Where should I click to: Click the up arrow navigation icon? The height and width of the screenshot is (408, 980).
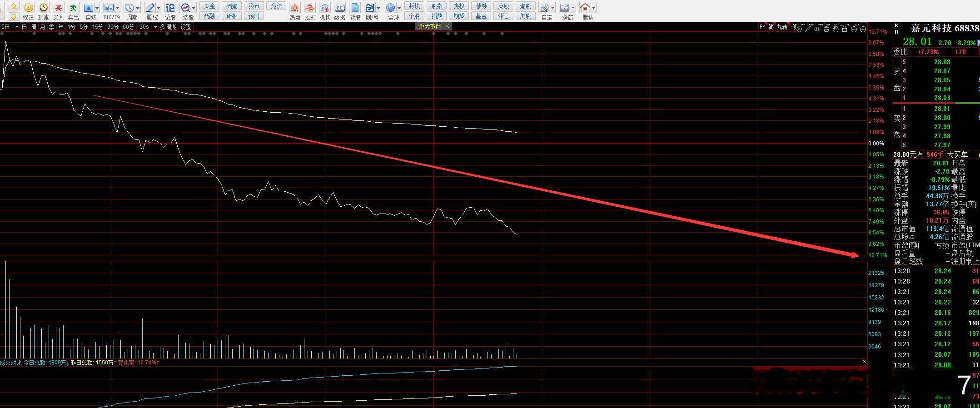[13, 6]
